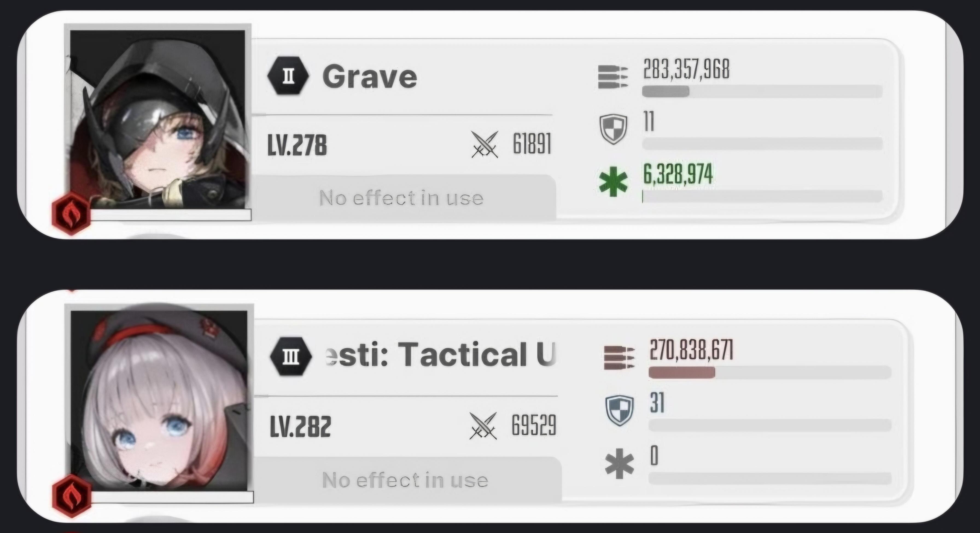Screen dimensions: 980x533
Task: Click the crossed swords icon beside 69529
Action: (483, 426)
